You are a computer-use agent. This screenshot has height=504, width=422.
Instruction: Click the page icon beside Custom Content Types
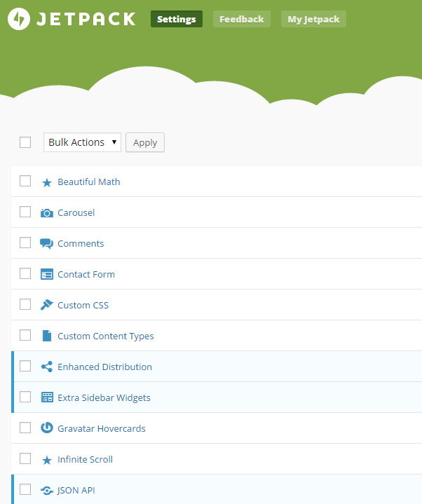(x=47, y=336)
